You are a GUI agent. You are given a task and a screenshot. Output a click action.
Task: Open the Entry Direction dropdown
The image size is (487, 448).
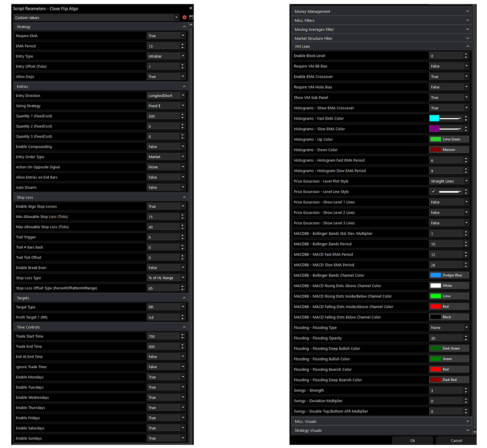point(166,96)
